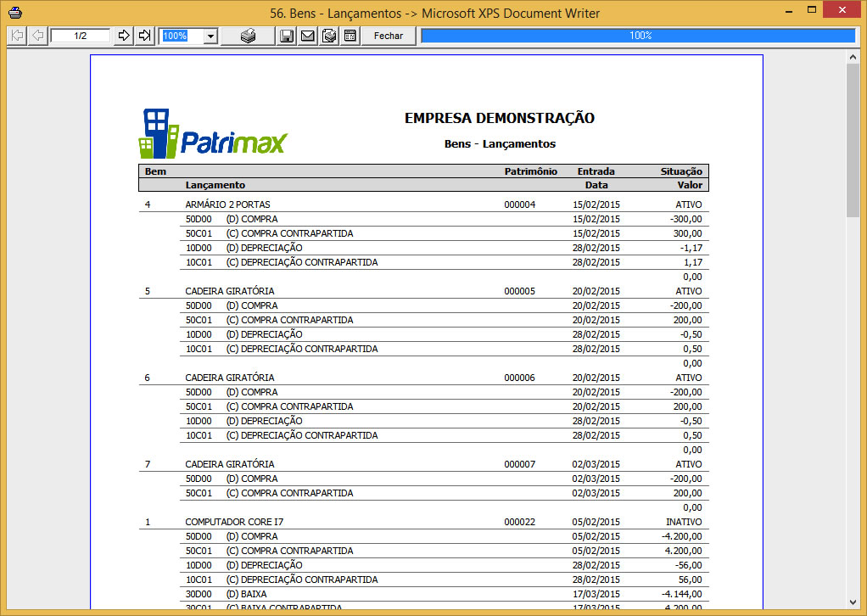Click the Valor column header
This screenshot has height=616, width=867.
pyautogui.click(x=690, y=185)
